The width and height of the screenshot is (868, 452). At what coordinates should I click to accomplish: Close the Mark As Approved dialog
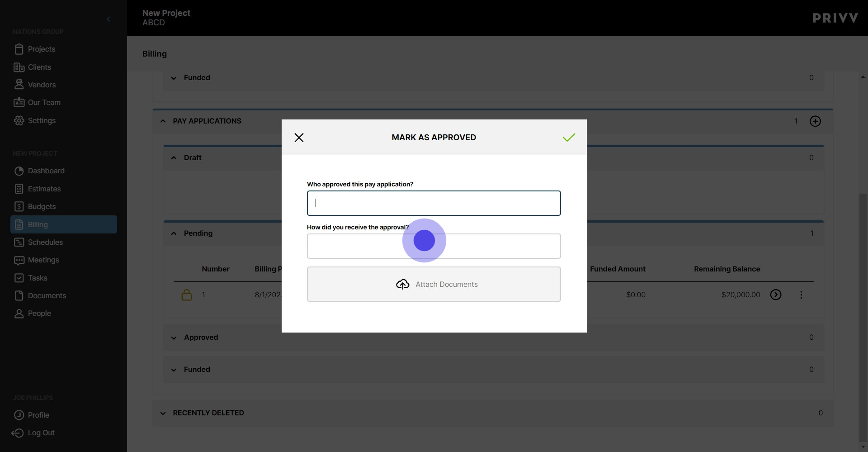coord(299,138)
